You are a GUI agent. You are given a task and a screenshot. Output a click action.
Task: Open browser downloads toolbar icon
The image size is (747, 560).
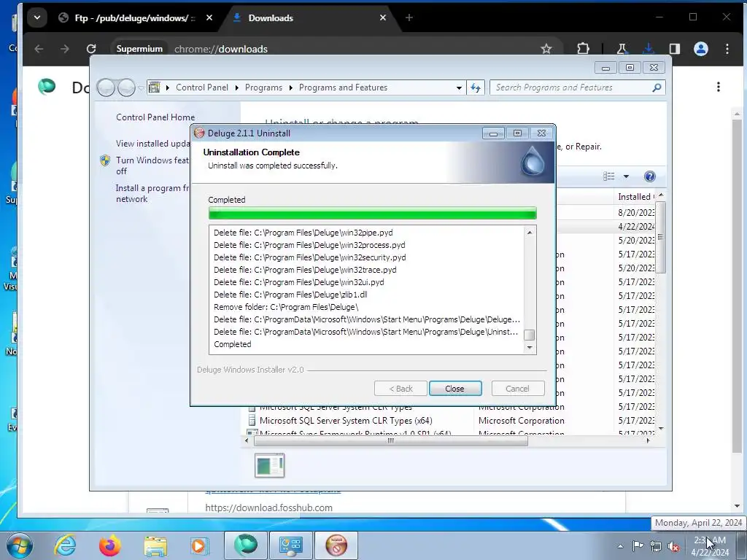pos(649,49)
